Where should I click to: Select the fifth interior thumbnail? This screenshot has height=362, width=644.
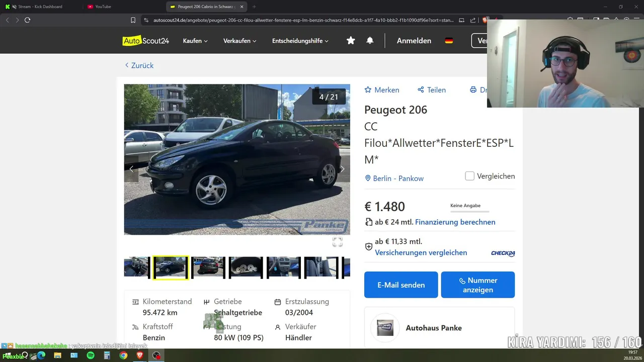click(284, 267)
